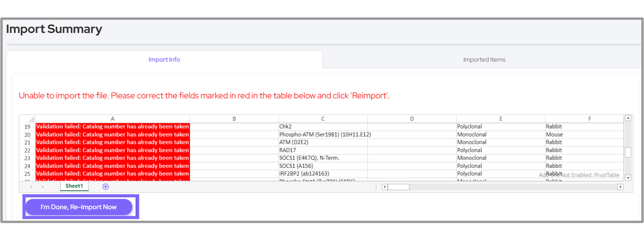Click I'm Done, Re-Import Now button
The width and height of the screenshot is (644, 240).
79,207
